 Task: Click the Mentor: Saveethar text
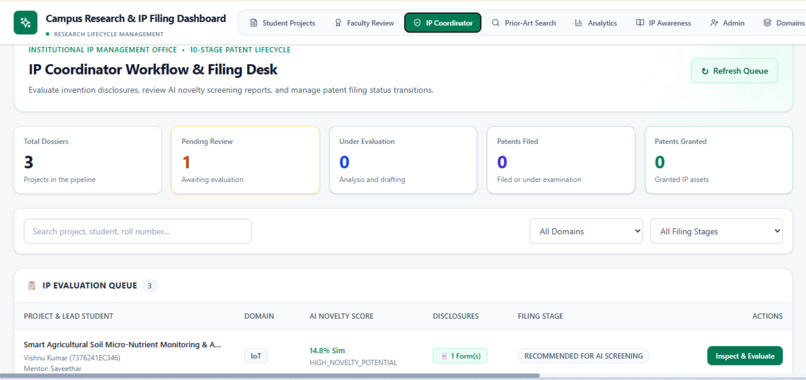pyautogui.click(x=52, y=369)
